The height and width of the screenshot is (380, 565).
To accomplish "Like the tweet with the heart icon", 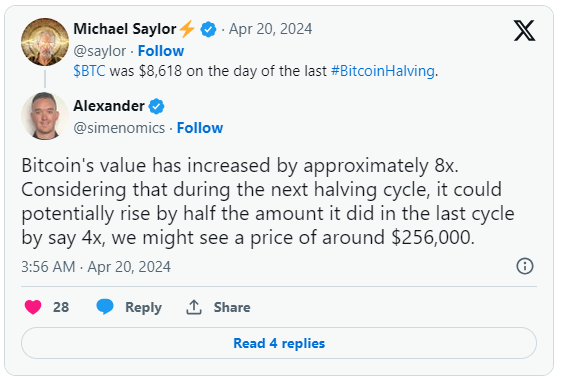I will click(33, 307).
